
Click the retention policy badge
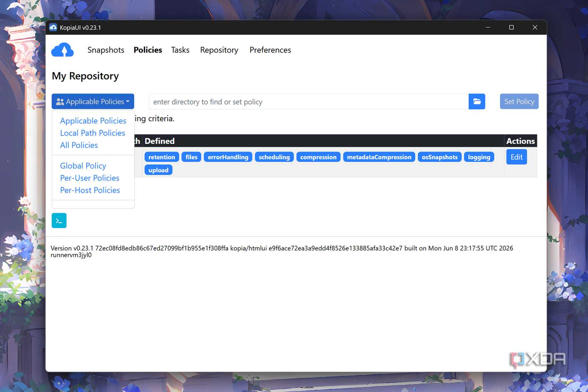[x=162, y=157]
